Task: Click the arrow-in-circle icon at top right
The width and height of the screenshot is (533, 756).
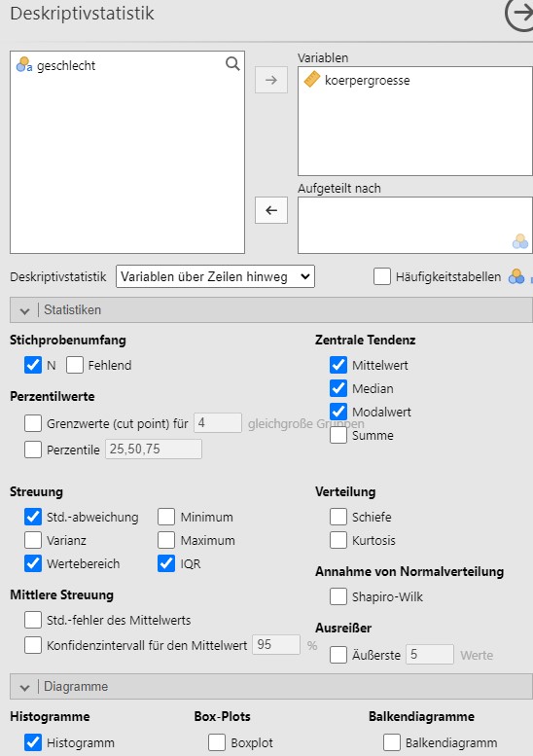Action: pos(519,14)
